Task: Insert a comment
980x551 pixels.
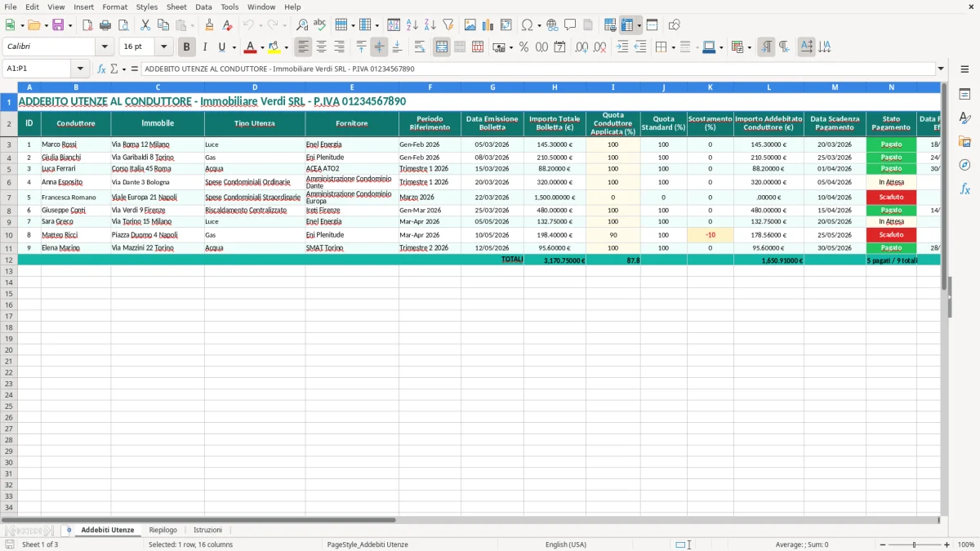Action: point(570,25)
